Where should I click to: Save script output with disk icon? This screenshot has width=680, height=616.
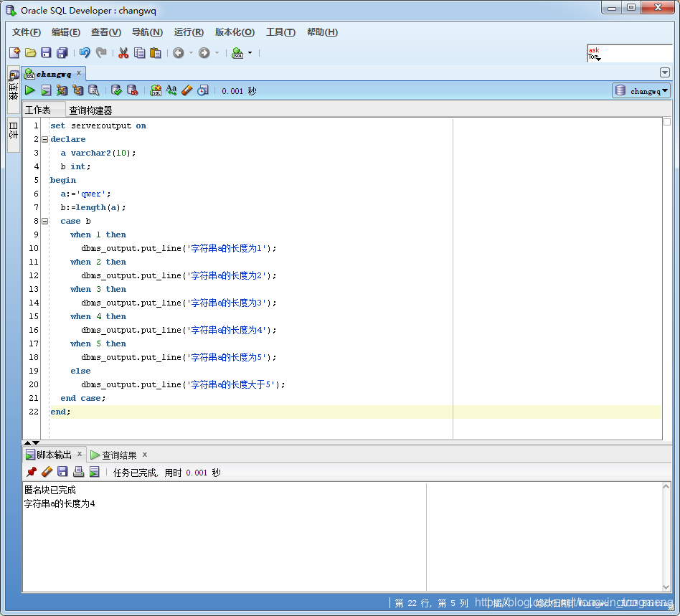[x=62, y=472]
